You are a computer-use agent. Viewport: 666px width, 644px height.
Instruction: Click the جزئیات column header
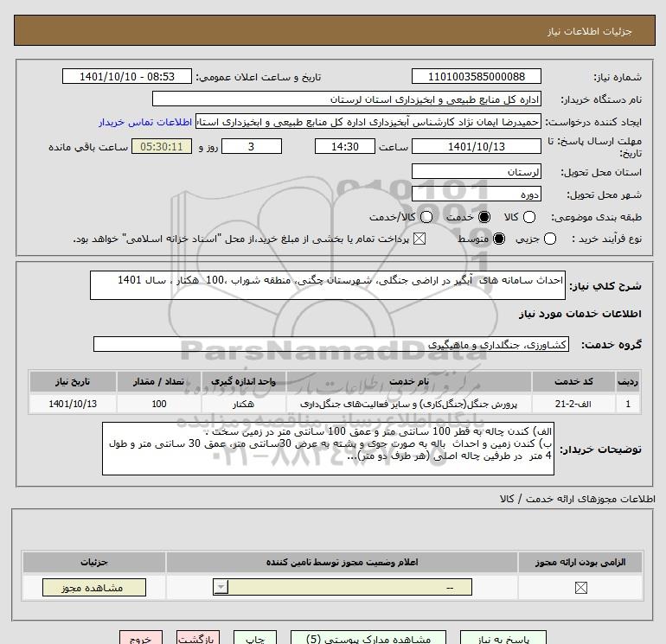(x=94, y=562)
